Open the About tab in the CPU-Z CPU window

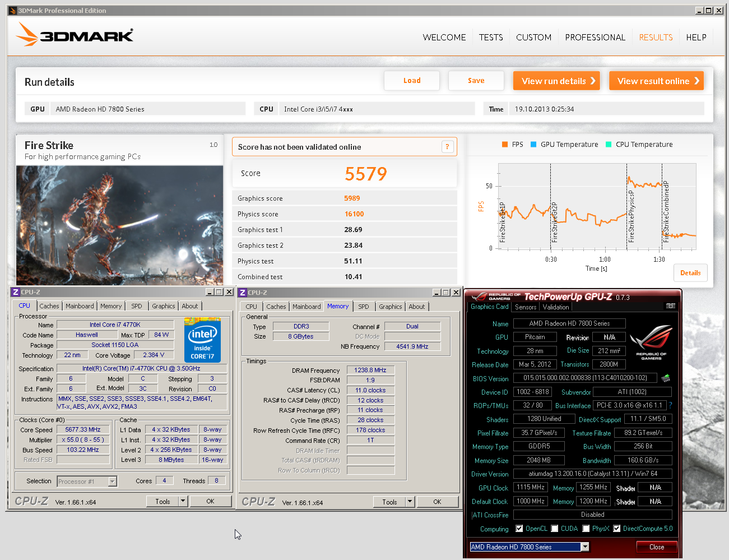(190, 306)
